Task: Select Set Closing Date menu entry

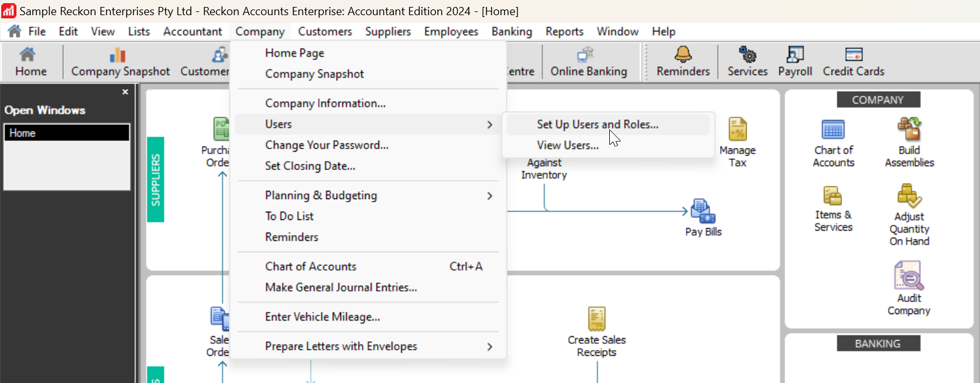Action: [368, 166]
